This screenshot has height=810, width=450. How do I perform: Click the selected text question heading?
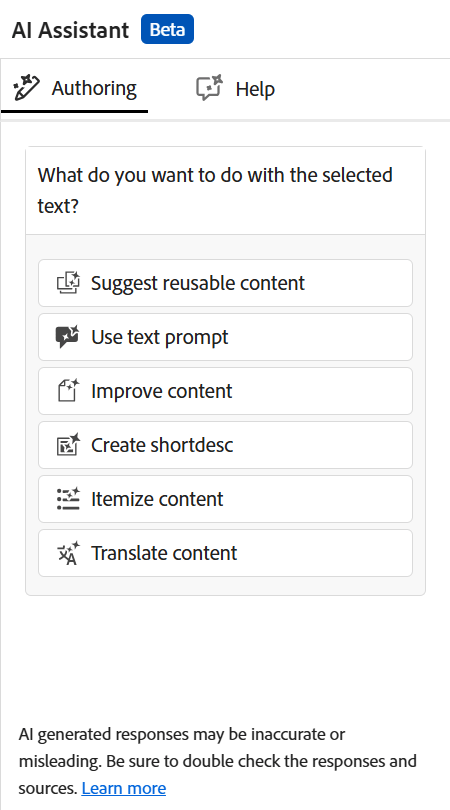pyautogui.click(x=215, y=190)
